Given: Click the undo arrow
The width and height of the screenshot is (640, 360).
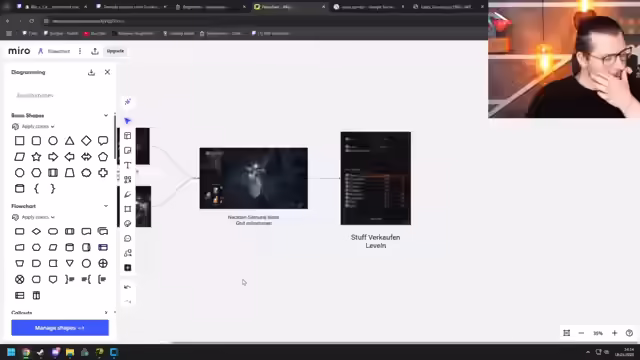Looking at the screenshot, I should click(x=128, y=287).
